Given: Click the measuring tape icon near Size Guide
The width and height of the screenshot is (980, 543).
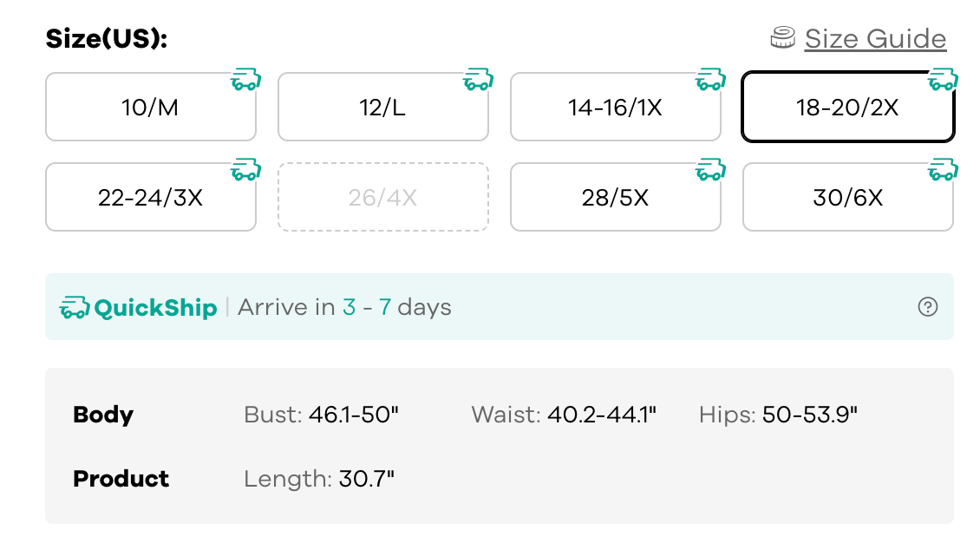Looking at the screenshot, I should (x=783, y=38).
